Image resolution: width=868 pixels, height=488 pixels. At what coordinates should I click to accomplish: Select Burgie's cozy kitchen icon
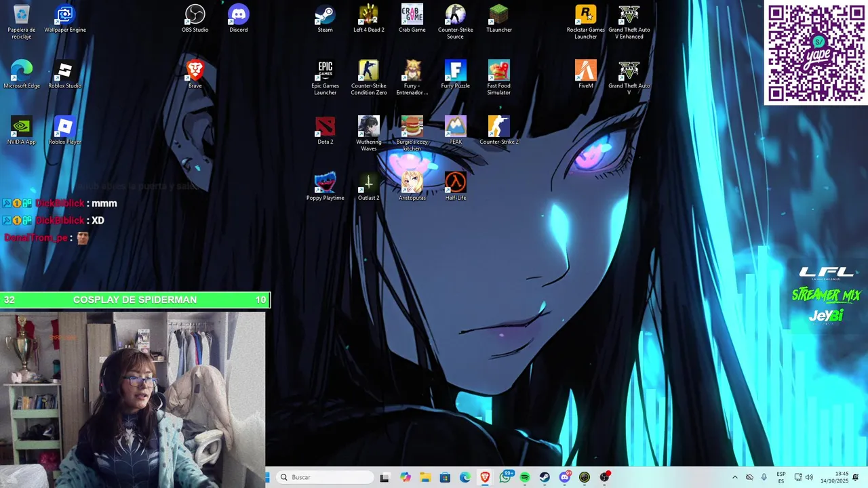(x=412, y=134)
